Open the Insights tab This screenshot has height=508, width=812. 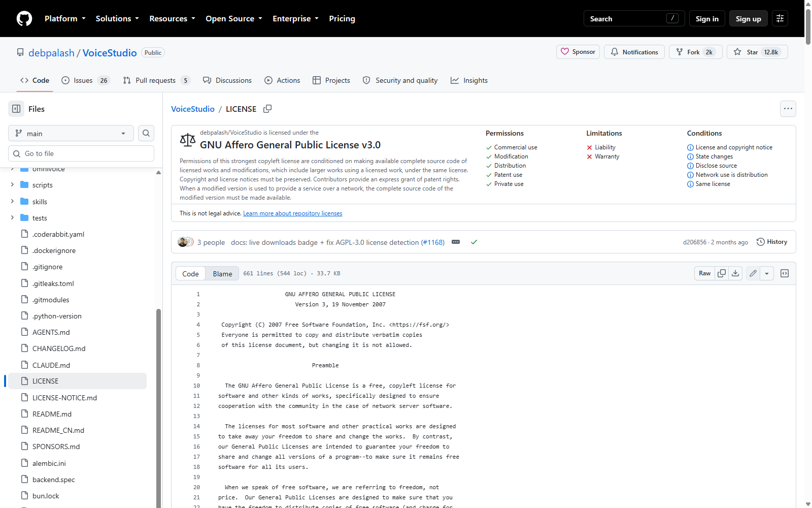(x=469, y=80)
